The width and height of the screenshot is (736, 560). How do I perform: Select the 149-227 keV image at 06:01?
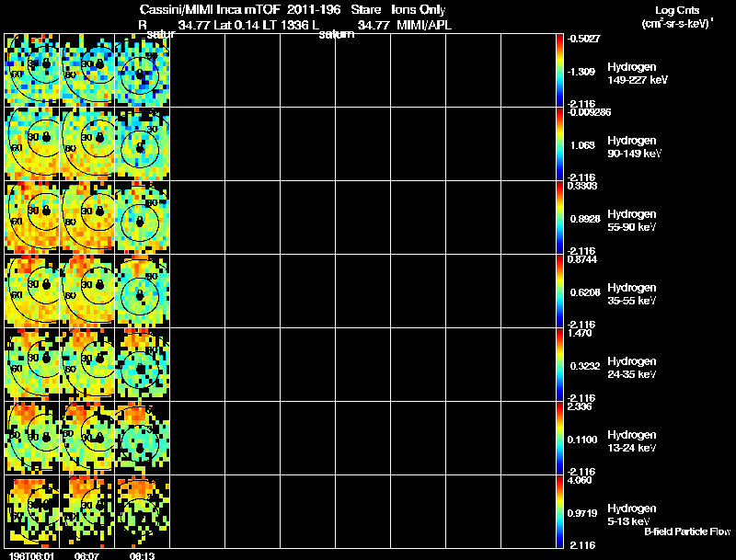click(32, 71)
